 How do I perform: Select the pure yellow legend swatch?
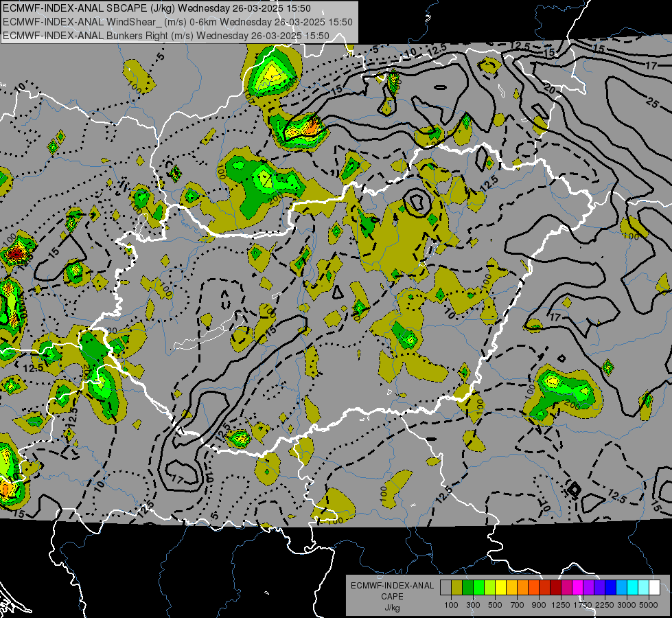click(501, 587)
